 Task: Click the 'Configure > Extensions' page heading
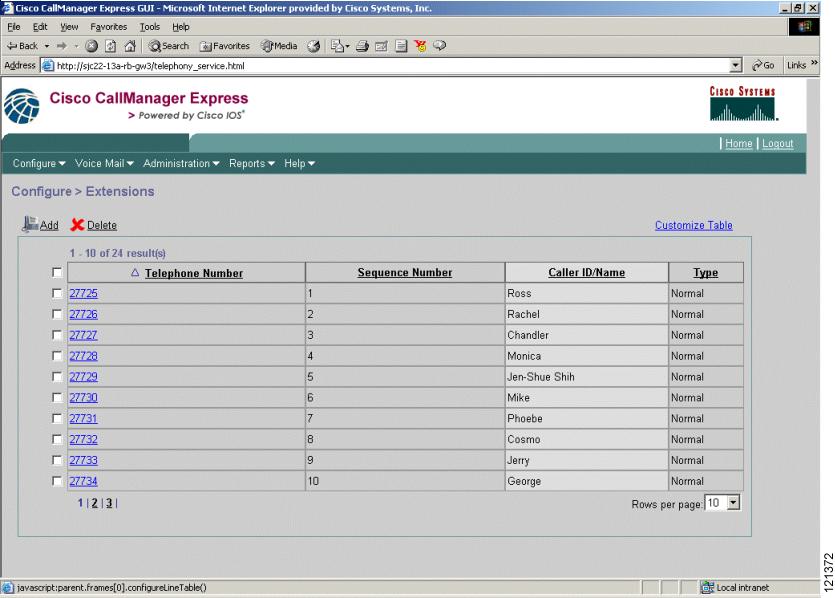click(83, 191)
